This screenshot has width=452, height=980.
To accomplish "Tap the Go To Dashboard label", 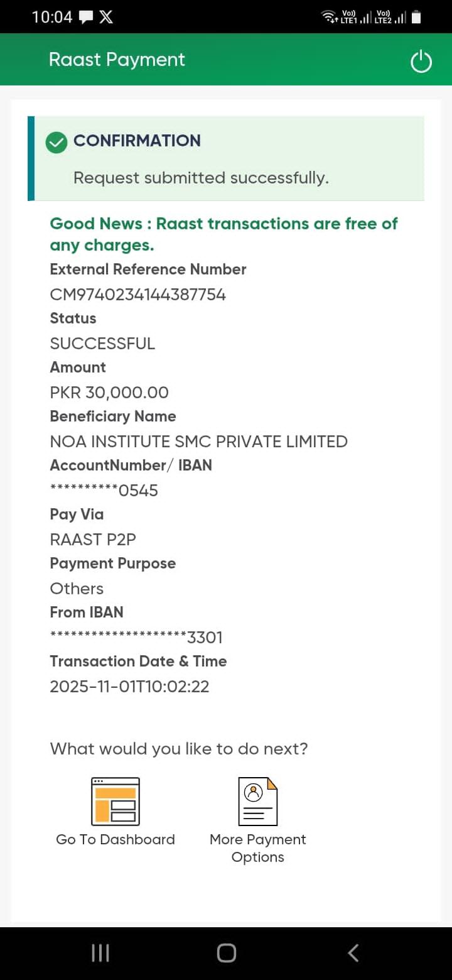I will click(x=116, y=839).
